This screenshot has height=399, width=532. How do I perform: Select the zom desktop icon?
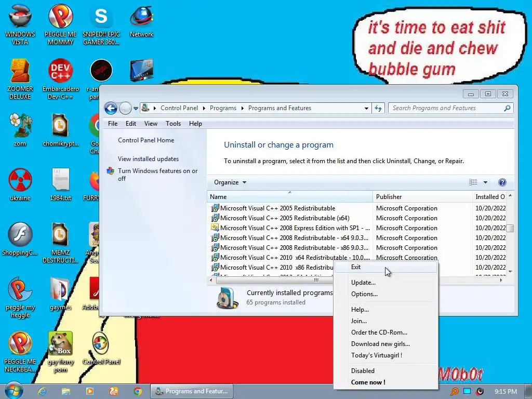20,129
